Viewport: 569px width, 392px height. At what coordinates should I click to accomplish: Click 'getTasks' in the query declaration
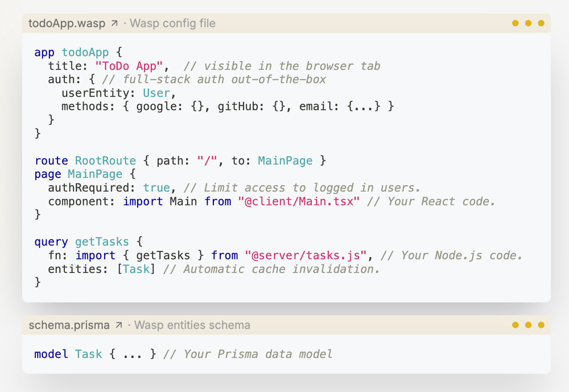(102, 242)
